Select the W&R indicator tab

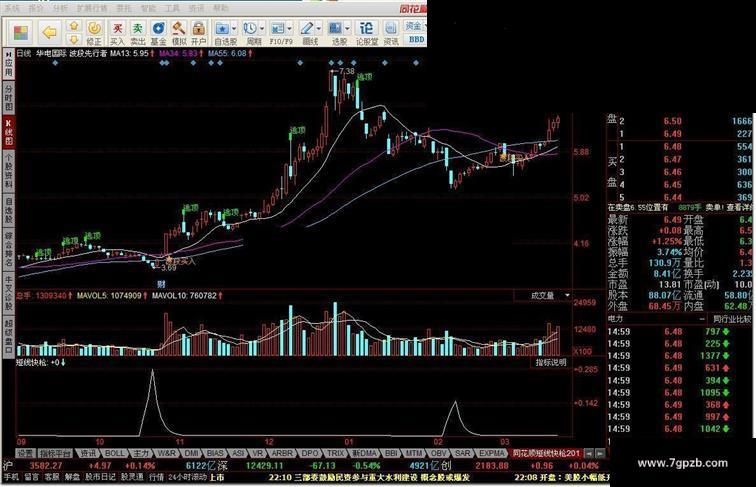(x=166, y=453)
